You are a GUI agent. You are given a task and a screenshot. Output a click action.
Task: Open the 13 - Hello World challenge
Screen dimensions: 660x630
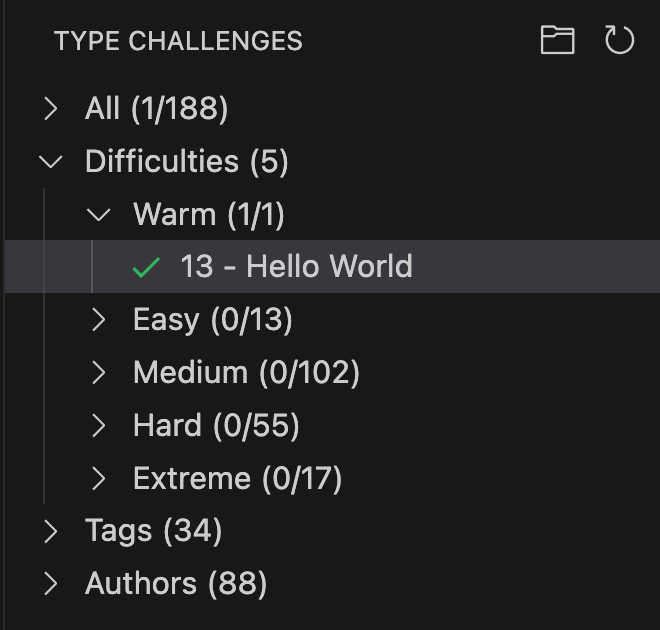(296, 267)
